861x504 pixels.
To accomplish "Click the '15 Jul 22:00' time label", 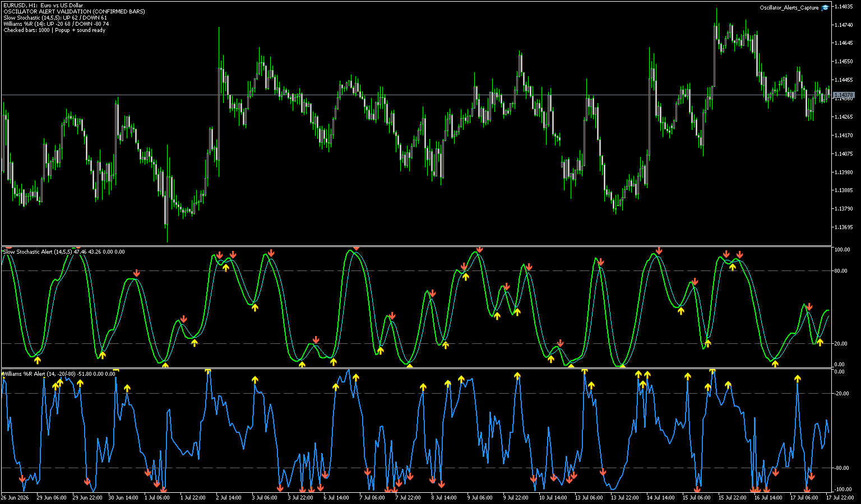I will pyautogui.click(x=733, y=497).
